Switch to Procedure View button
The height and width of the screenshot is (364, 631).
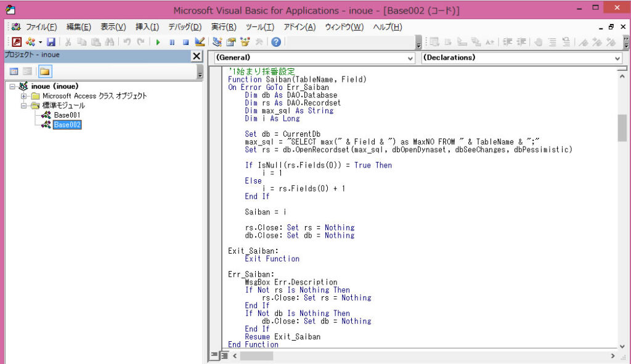point(214,355)
